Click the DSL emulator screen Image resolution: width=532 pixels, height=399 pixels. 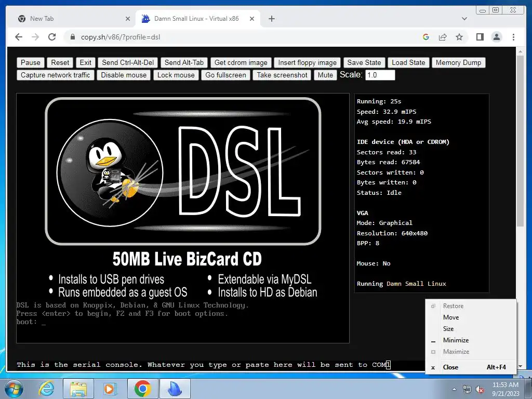pos(183,218)
